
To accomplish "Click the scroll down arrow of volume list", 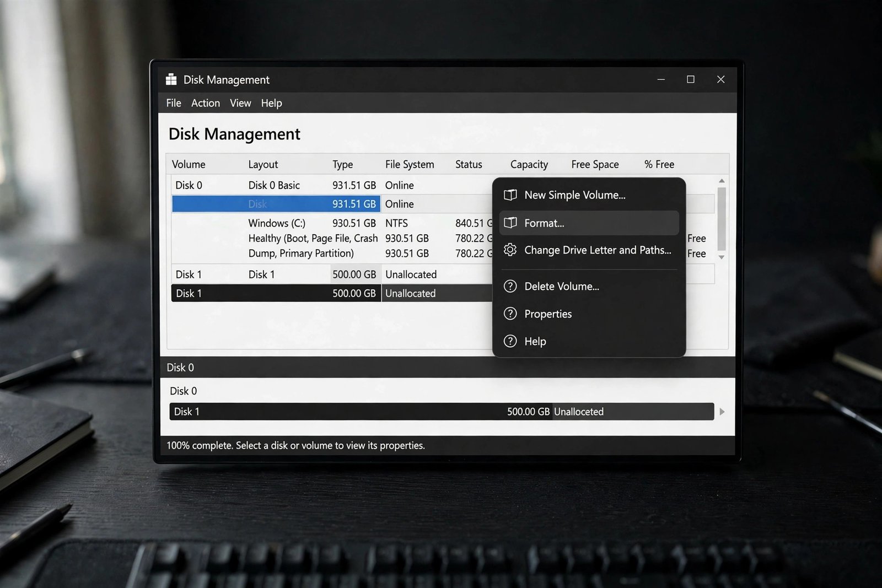I will 722,257.
